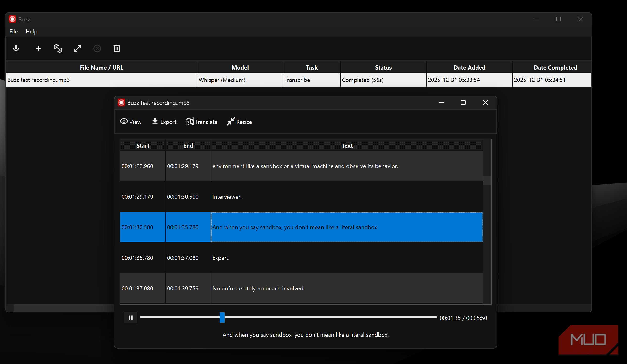Click the Start column header in transcript table

pyautogui.click(x=143, y=145)
